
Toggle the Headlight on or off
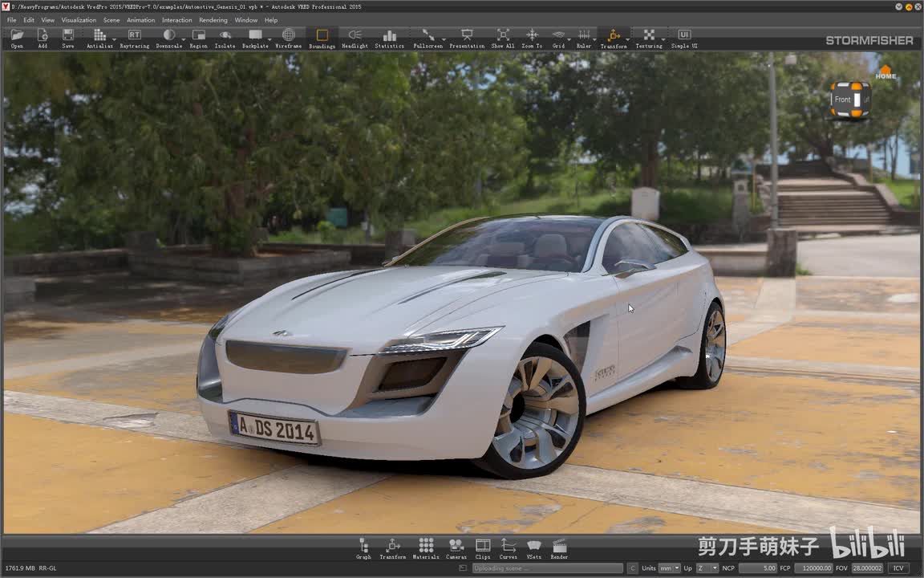[x=355, y=39]
